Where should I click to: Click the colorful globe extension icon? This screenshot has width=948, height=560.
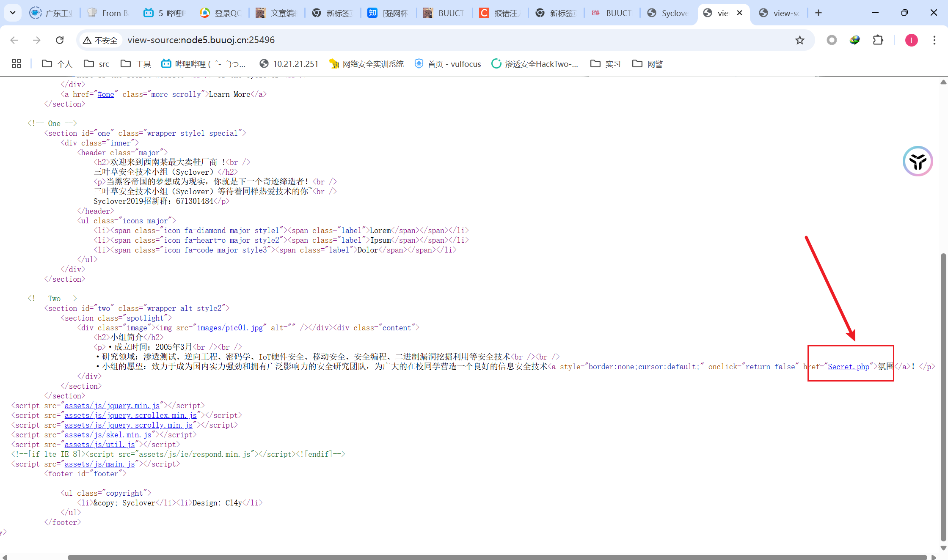pyautogui.click(x=854, y=40)
